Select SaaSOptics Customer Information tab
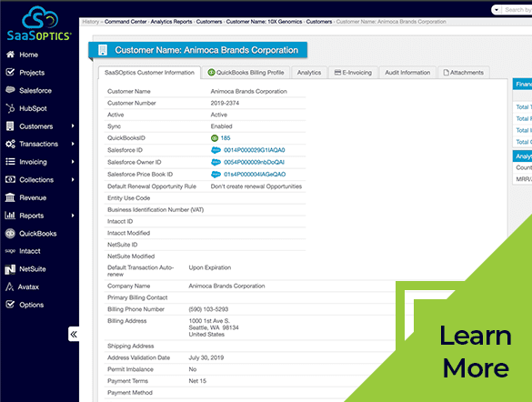Screen dimensions: 532x402 pyautogui.click(x=149, y=73)
